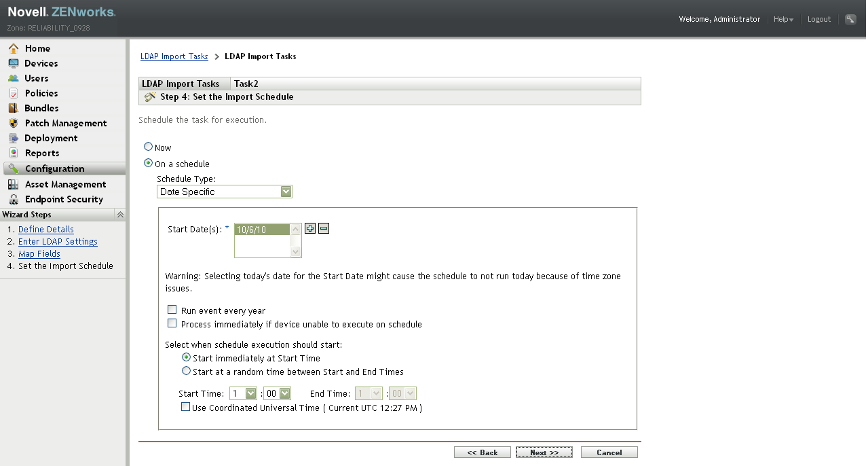Select the Bundles sidebar icon

(x=15, y=108)
